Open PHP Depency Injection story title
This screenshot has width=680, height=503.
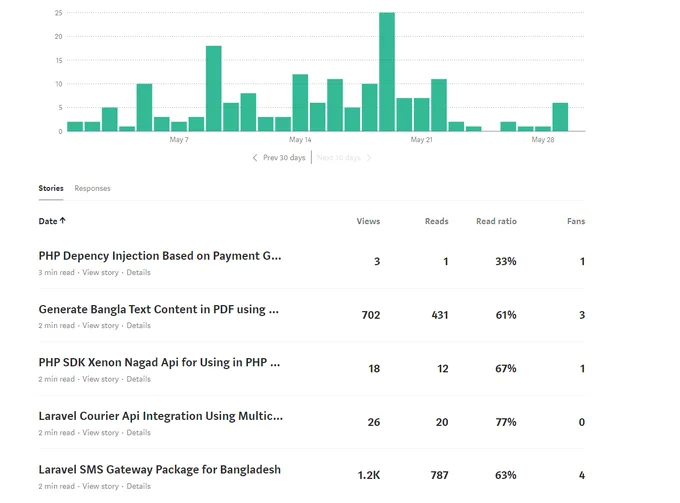[160, 256]
